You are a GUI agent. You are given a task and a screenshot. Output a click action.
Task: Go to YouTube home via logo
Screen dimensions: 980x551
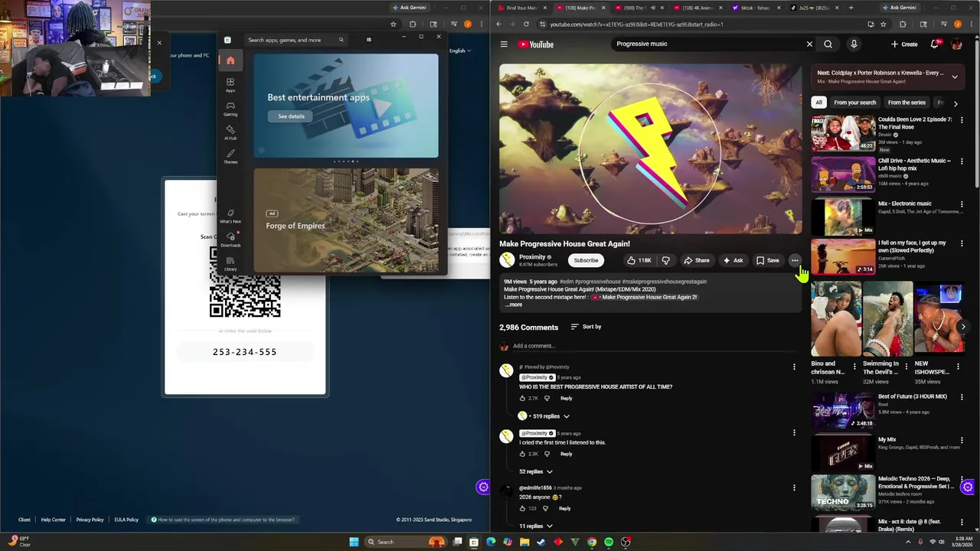pos(536,44)
